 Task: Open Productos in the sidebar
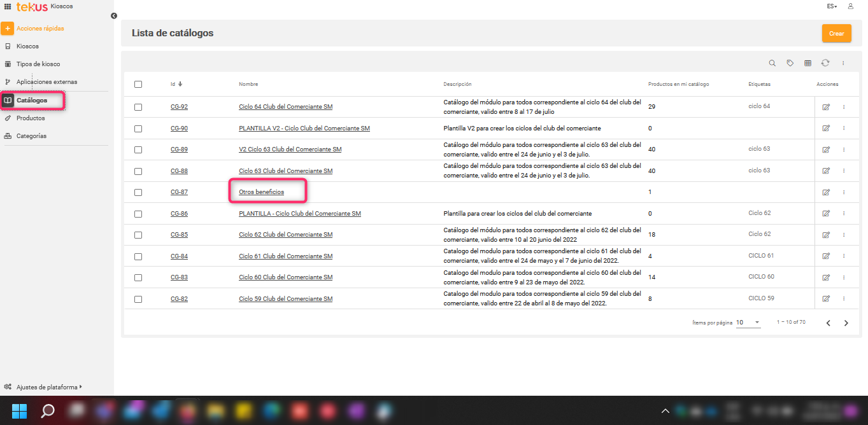(x=31, y=118)
